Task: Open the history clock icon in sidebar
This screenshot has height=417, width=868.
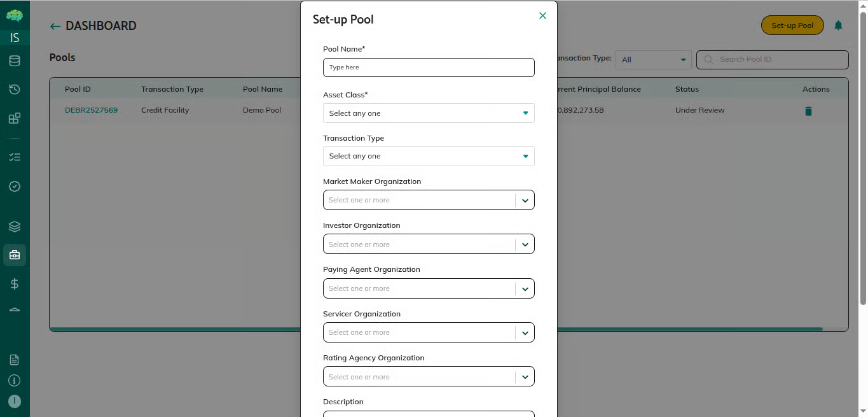Action: [x=15, y=89]
